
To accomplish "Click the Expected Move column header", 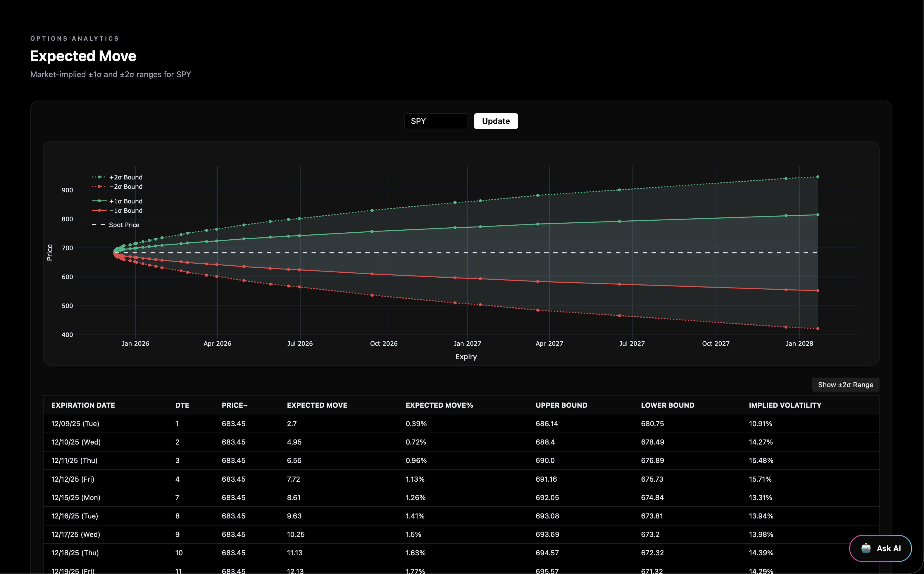I will click(317, 405).
